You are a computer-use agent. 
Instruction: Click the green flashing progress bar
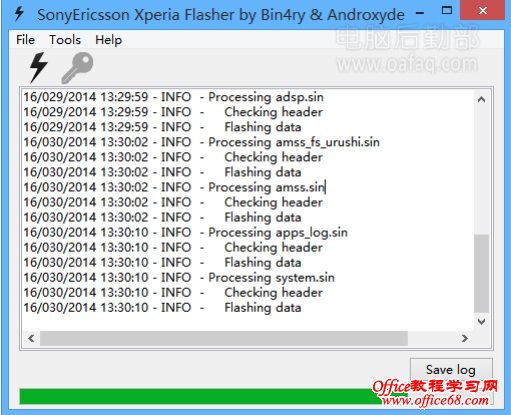click(213, 397)
